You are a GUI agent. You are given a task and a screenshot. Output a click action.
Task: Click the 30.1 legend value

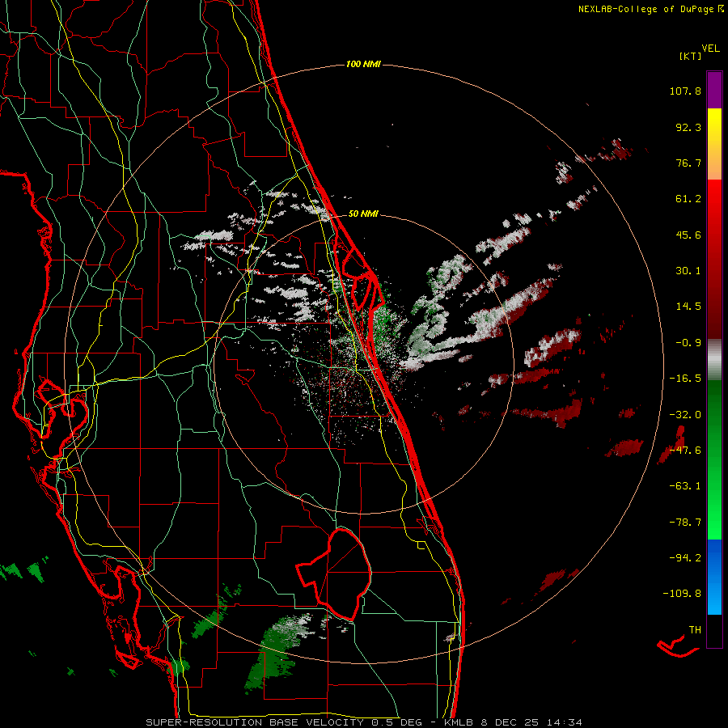[688, 271]
